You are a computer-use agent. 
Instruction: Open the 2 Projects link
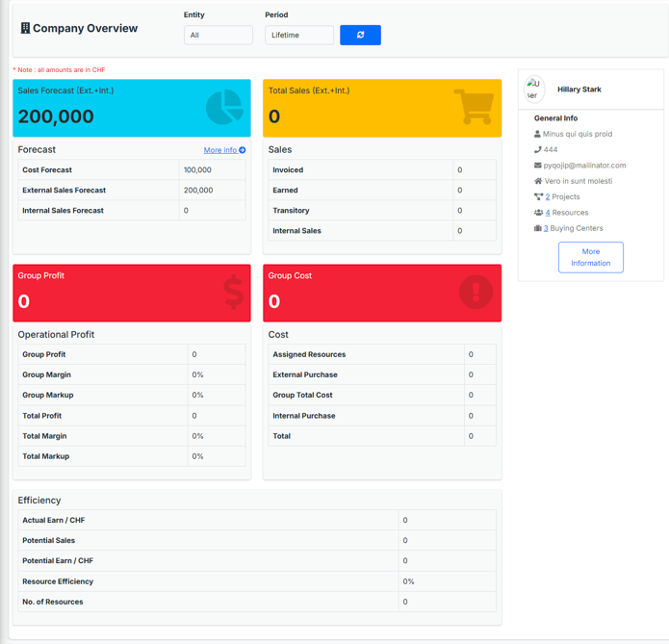point(548,196)
